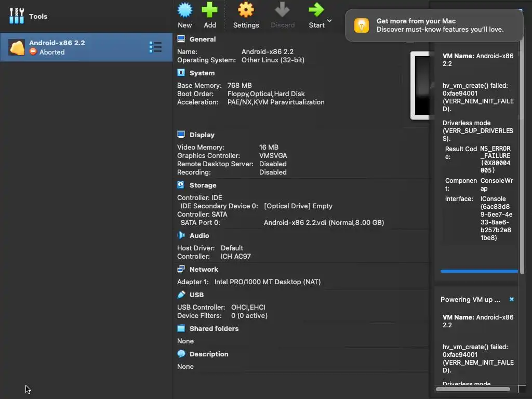532x399 pixels.
Task: Click the Shared folders section icon
Action: coord(181,328)
